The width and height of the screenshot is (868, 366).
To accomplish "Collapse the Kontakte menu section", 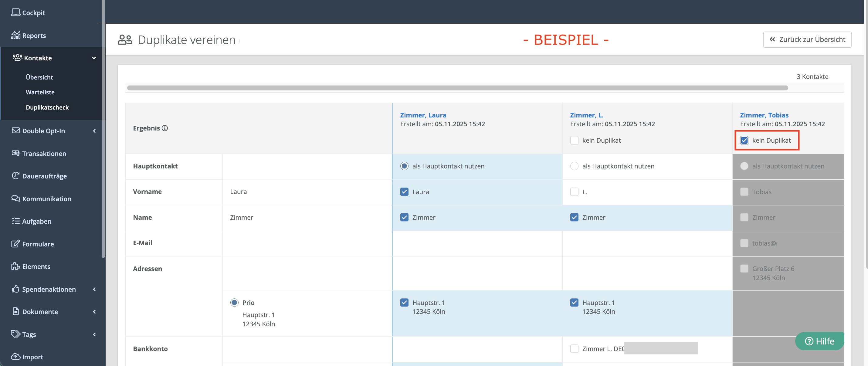I will click(x=94, y=58).
